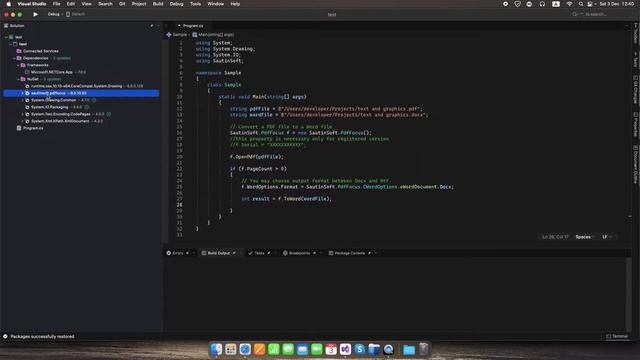Screen dimensions: 640x360
Task: Collapse the NuGet folder
Action: (18, 79)
